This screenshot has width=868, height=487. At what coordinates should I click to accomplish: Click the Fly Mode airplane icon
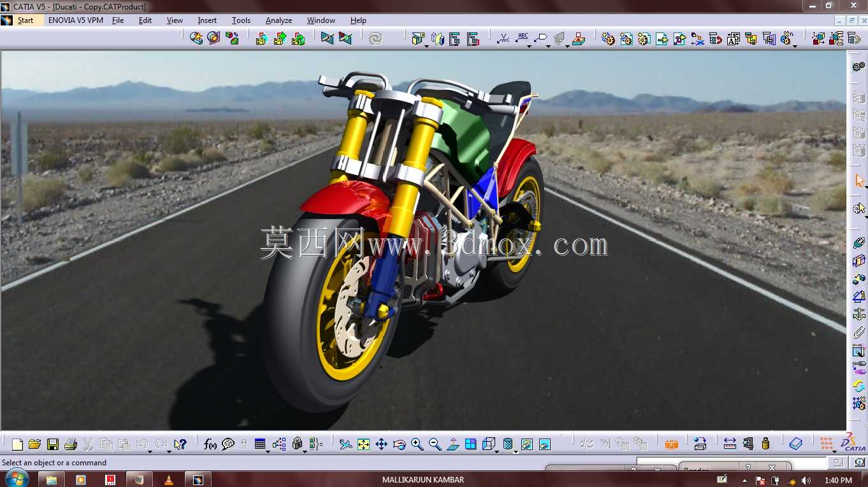345,444
